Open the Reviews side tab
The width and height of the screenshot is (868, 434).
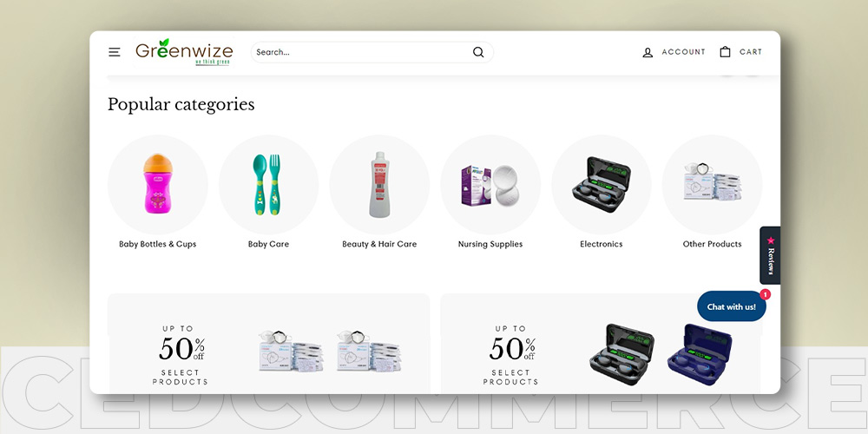click(770, 255)
